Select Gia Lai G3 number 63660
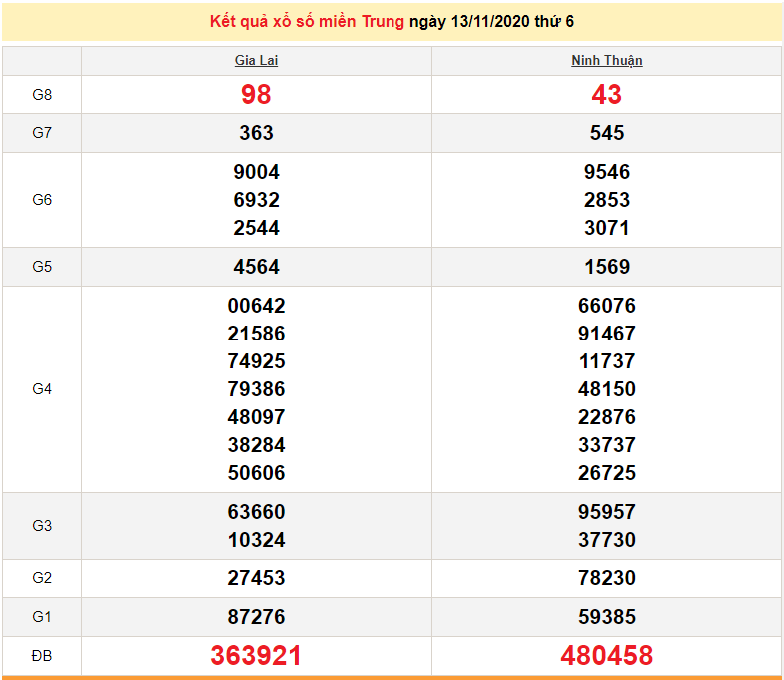This screenshot has height=680, width=784. tap(256, 512)
